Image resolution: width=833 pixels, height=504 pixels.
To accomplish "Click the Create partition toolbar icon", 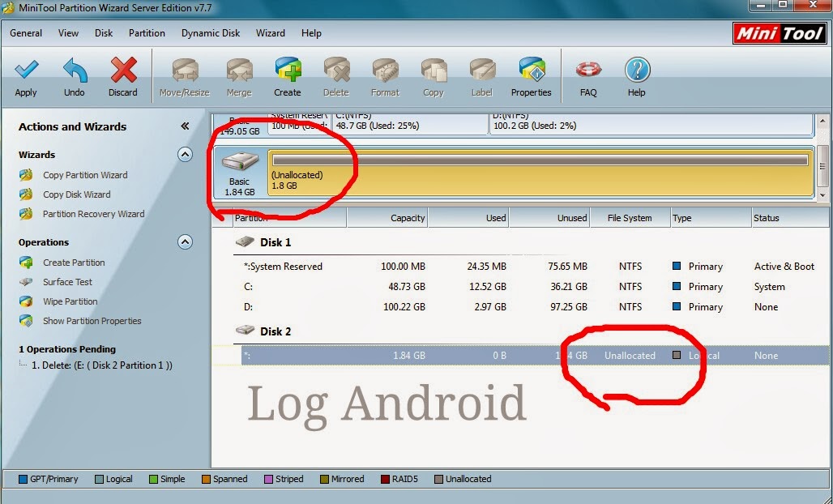I will pyautogui.click(x=288, y=70).
